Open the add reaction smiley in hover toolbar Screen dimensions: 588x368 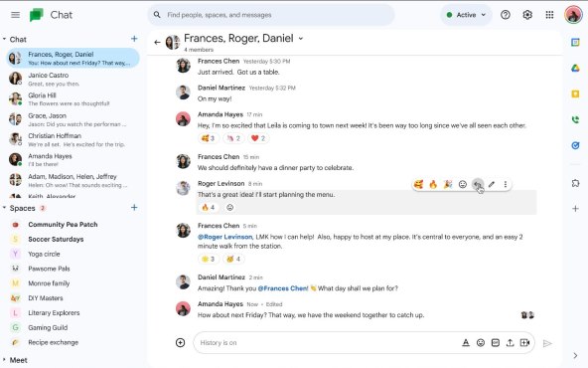pos(463,184)
